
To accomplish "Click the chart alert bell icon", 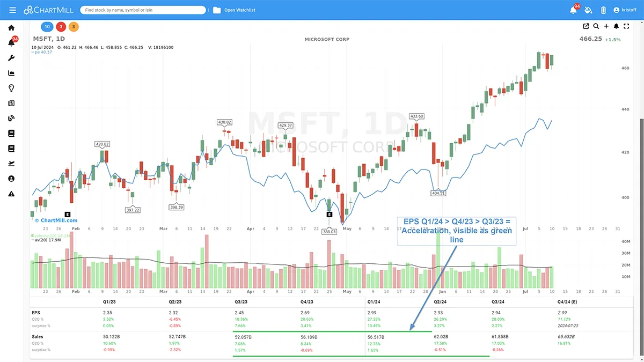I will click(616, 26).
